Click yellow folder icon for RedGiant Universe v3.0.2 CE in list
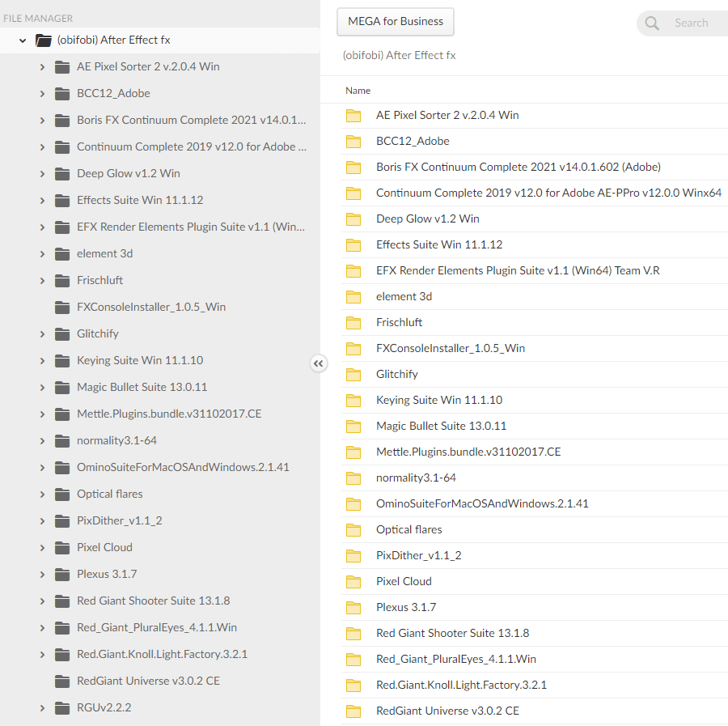 coord(353,711)
